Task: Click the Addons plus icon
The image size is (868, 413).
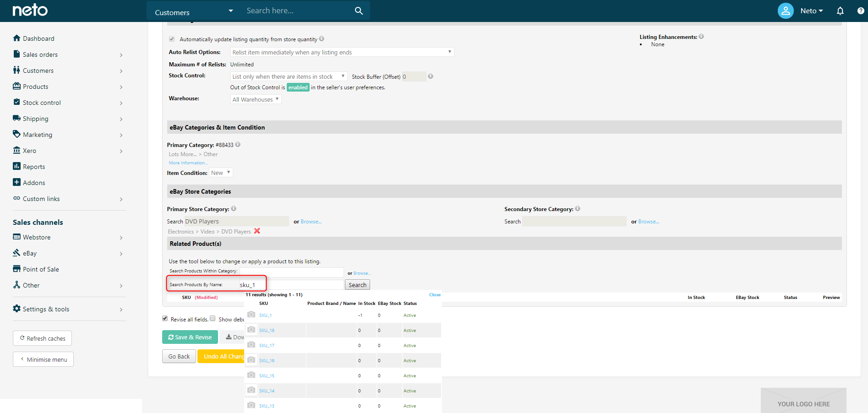Action: [x=17, y=182]
